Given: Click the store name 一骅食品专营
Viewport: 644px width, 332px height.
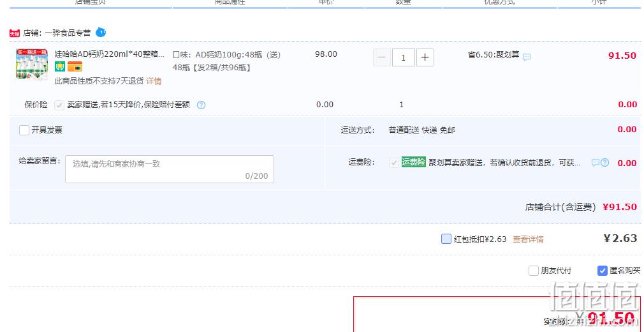Looking at the screenshot, I should click(68, 33).
